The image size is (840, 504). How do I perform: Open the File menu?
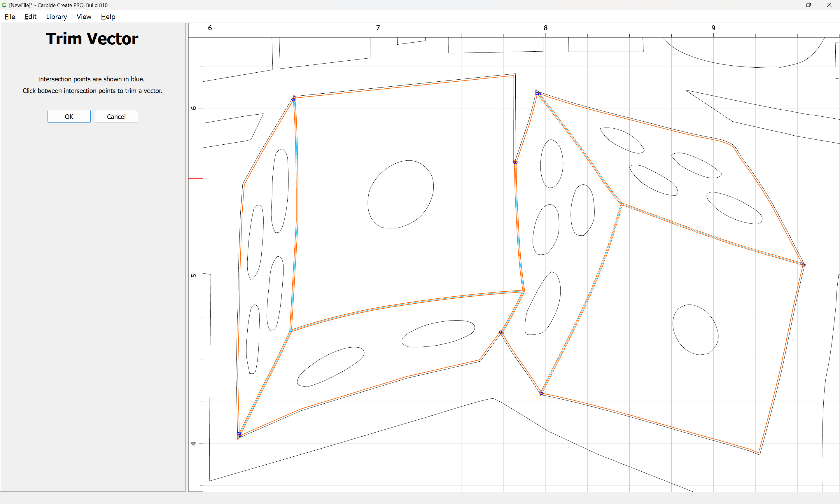coord(10,17)
